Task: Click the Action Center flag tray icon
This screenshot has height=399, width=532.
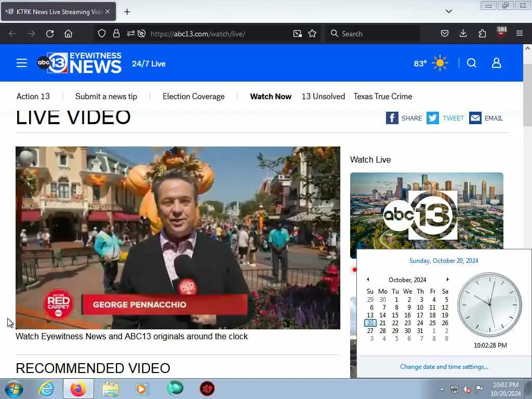Action: (479, 389)
